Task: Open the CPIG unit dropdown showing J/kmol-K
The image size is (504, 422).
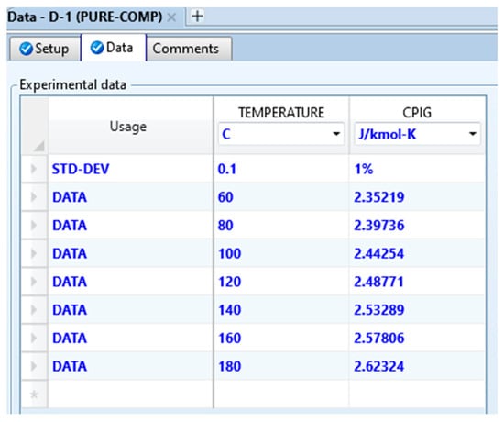Action: pyautogui.click(x=417, y=134)
